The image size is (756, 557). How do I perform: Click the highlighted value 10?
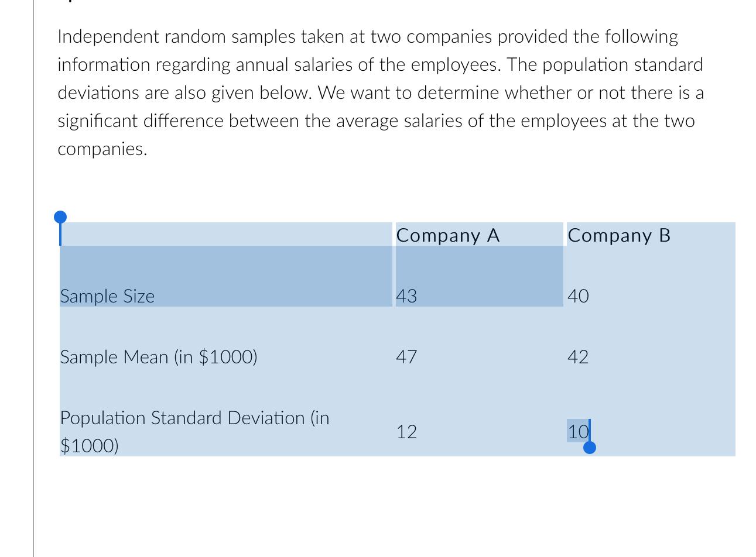tap(578, 432)
